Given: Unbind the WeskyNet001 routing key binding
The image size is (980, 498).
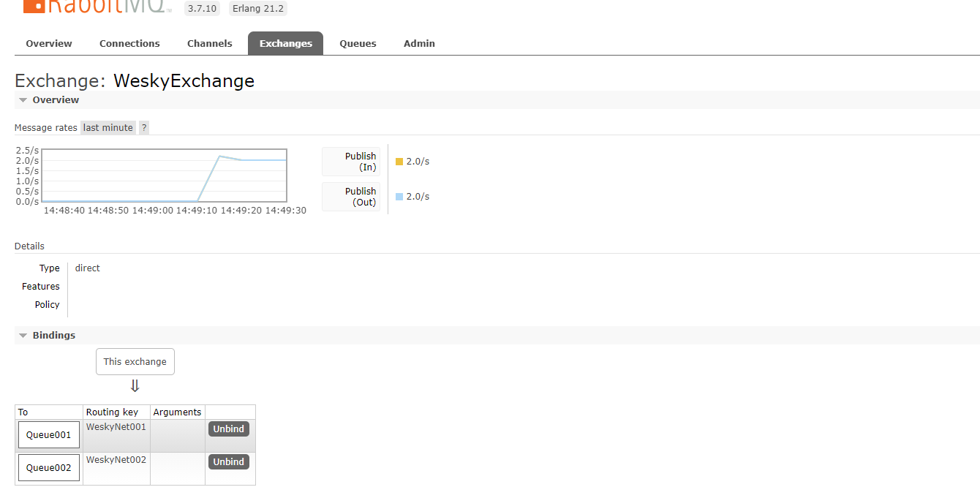Looking at the screenshot, I should pos(229,429).
